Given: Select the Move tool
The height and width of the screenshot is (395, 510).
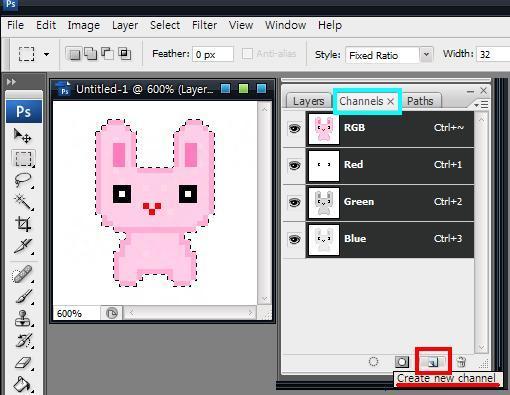Looking at the screenshot, I should (x=23, y=135).
